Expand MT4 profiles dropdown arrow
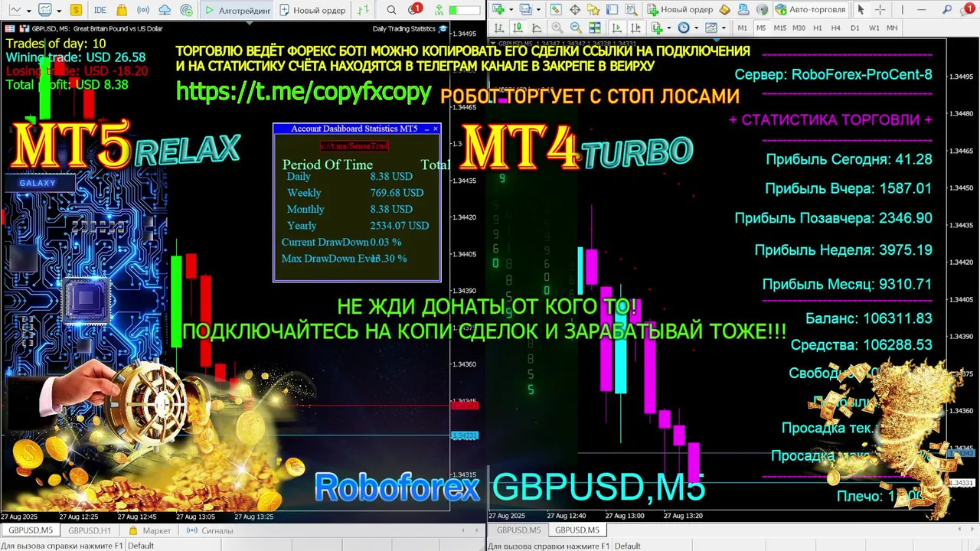 pos(538,10)
